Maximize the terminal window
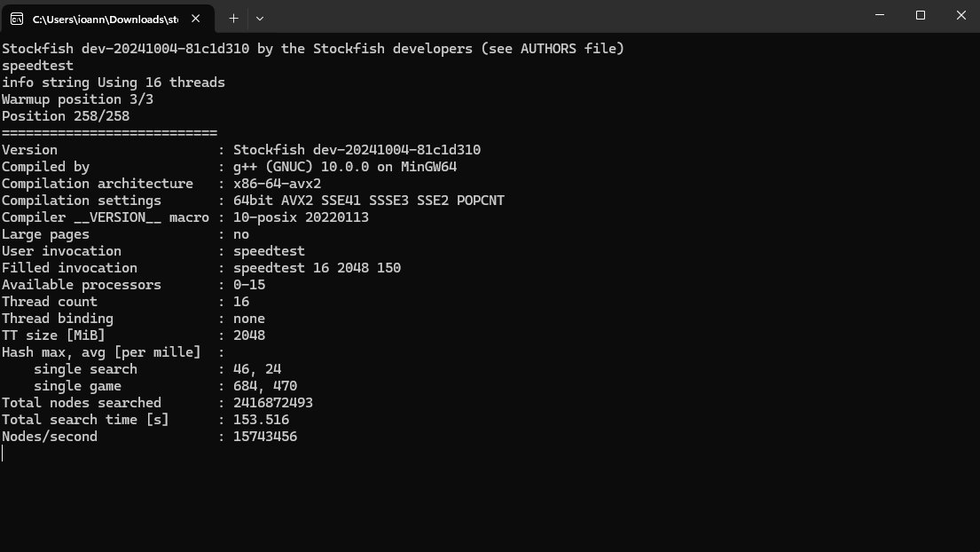 pos(920,15)
